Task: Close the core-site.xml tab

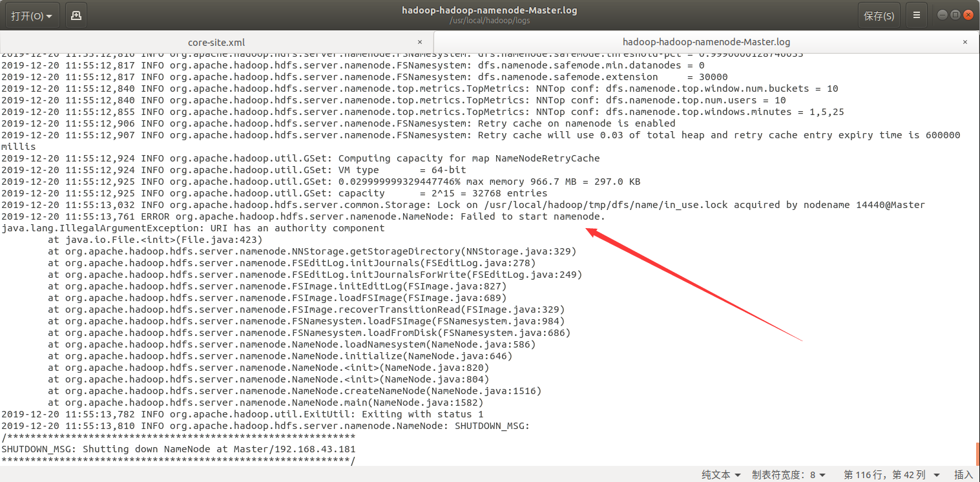Action: (x=420, y=41)
